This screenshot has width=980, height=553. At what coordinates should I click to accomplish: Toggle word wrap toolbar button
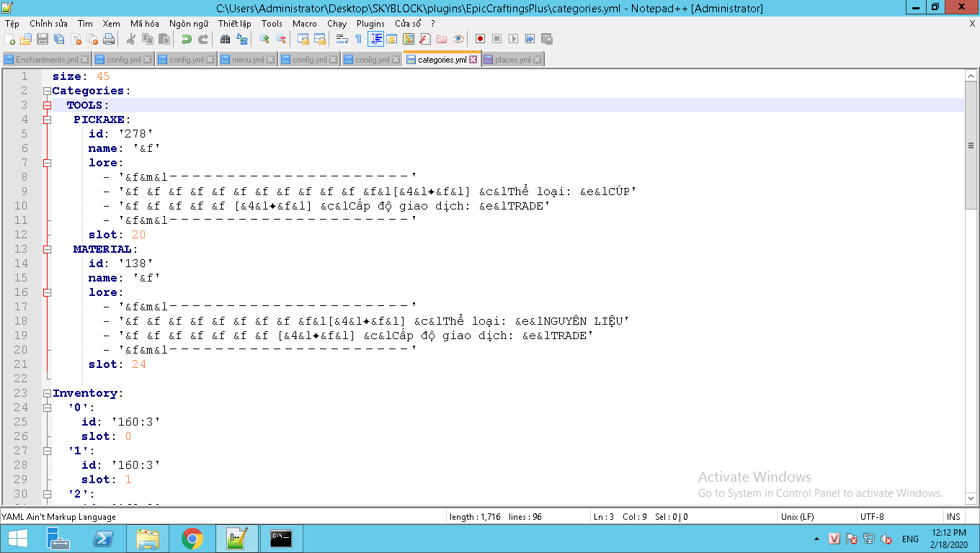[x=342, y=39]
